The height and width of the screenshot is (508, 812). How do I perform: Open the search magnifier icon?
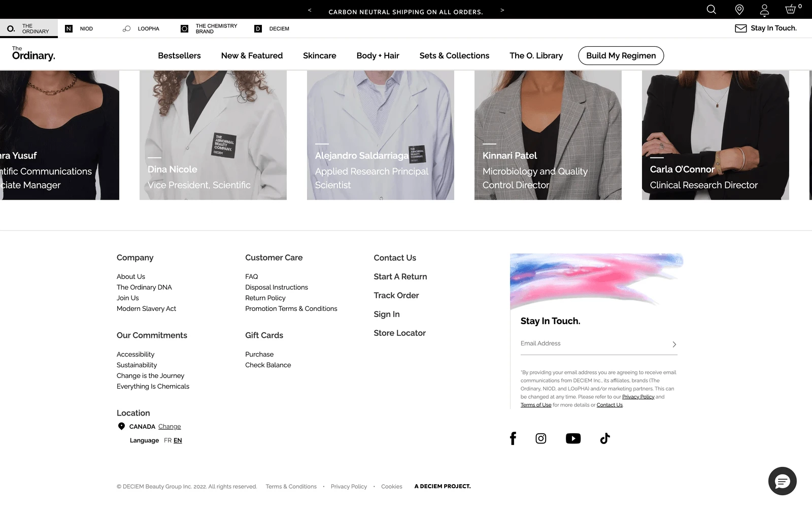(x=712, y=10)
